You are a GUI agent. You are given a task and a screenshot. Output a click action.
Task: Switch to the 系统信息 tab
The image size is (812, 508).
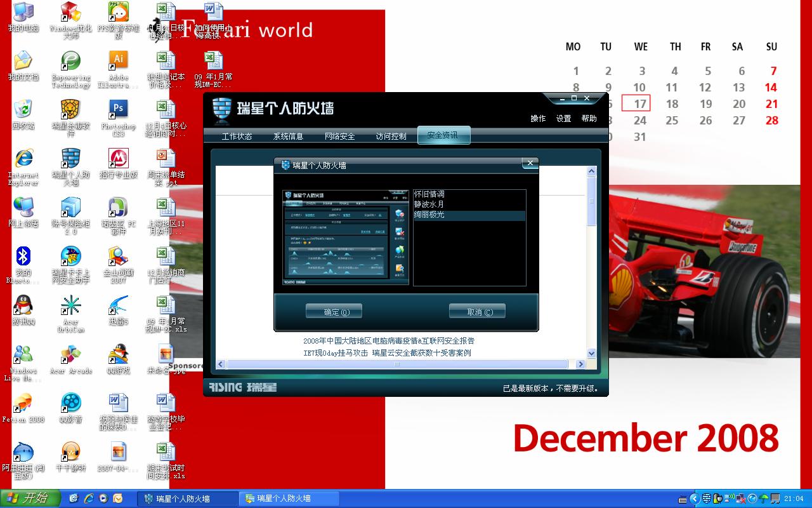click(288, 137)
